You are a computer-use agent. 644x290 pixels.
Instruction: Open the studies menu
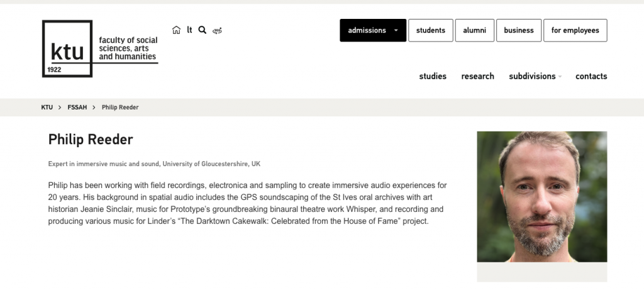(433, 76)
